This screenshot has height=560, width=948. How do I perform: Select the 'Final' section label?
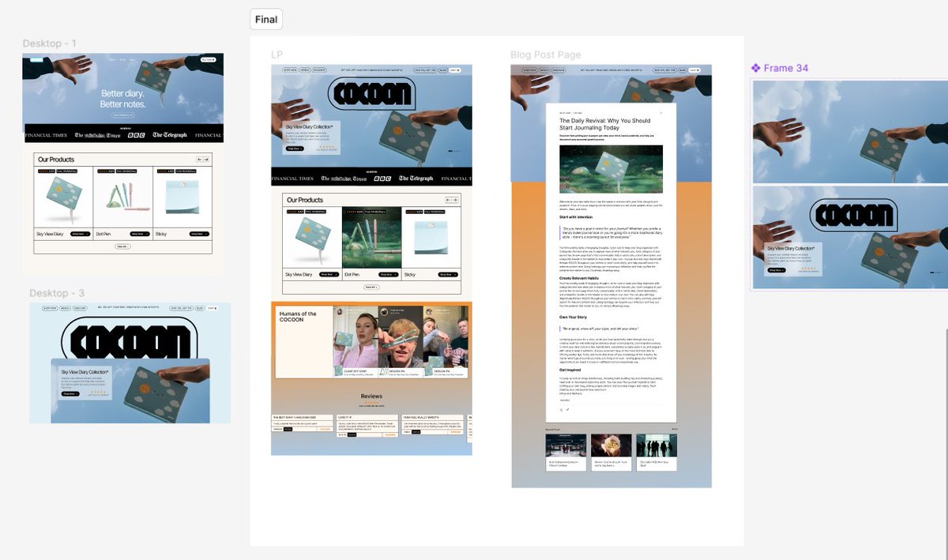[266, 20]
